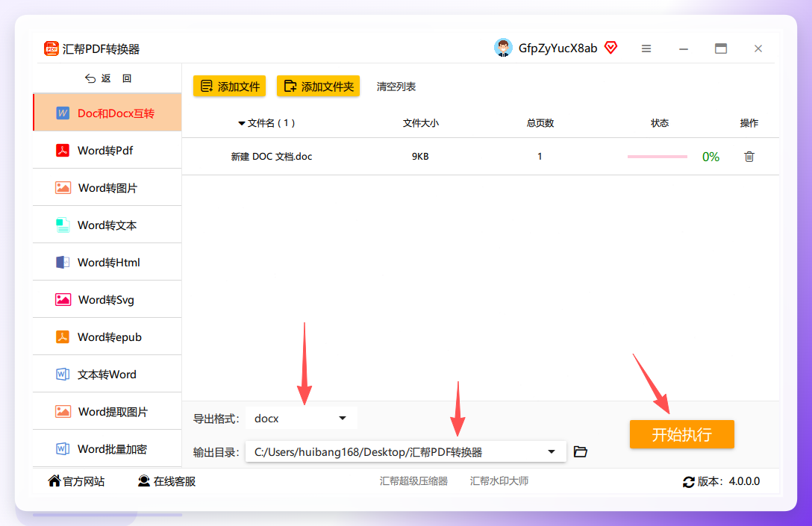812x526 pixels.
Task: Click the user avatar icon
Action: [503, 48]
